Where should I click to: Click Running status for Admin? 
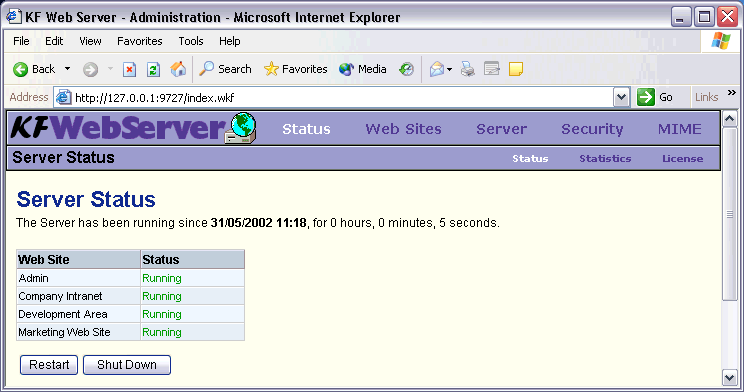coord(162,279)
